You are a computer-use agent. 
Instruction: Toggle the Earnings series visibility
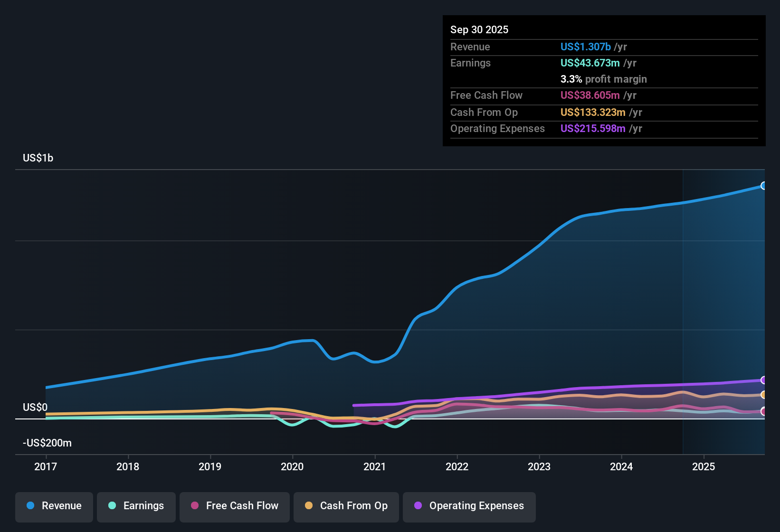136,507
